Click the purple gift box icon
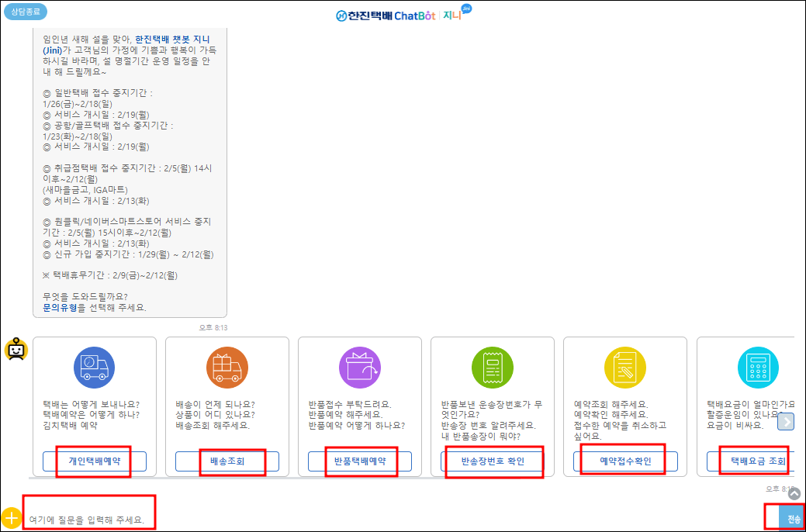This screenshot has height=532, width=806. coord(360,368)
